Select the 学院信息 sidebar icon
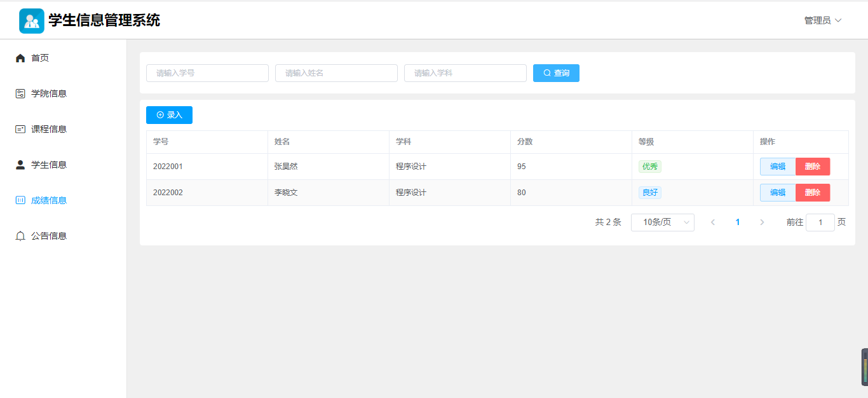The image size is (868, 398). pos(20,94)
